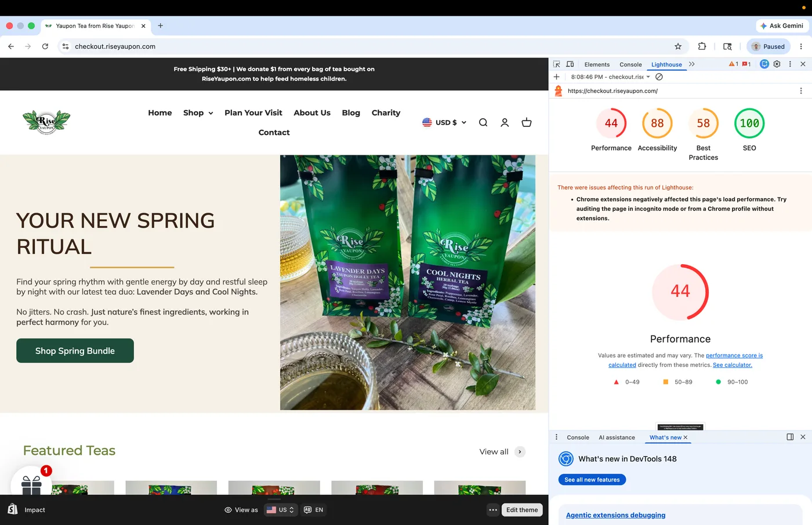Click the inspect element picker icon
This screenshot has width=812, height=525.
coord(556,64)
